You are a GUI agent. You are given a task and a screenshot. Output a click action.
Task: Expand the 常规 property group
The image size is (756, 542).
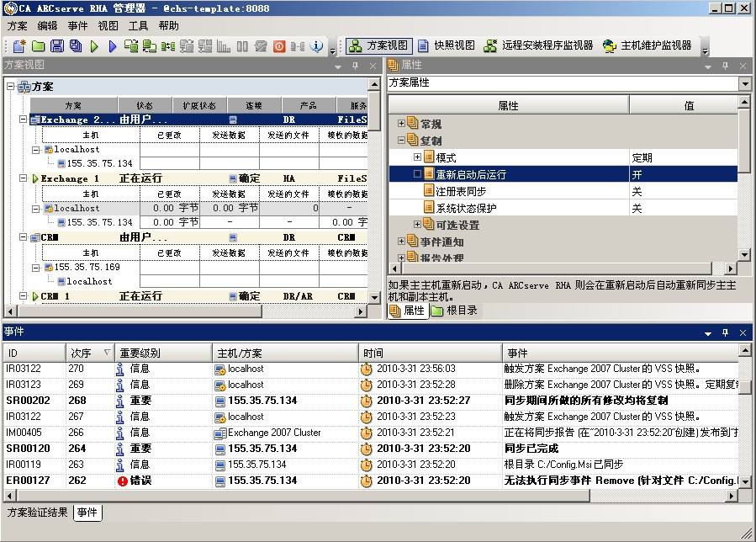pyautogui.click(x=401, y=123)
